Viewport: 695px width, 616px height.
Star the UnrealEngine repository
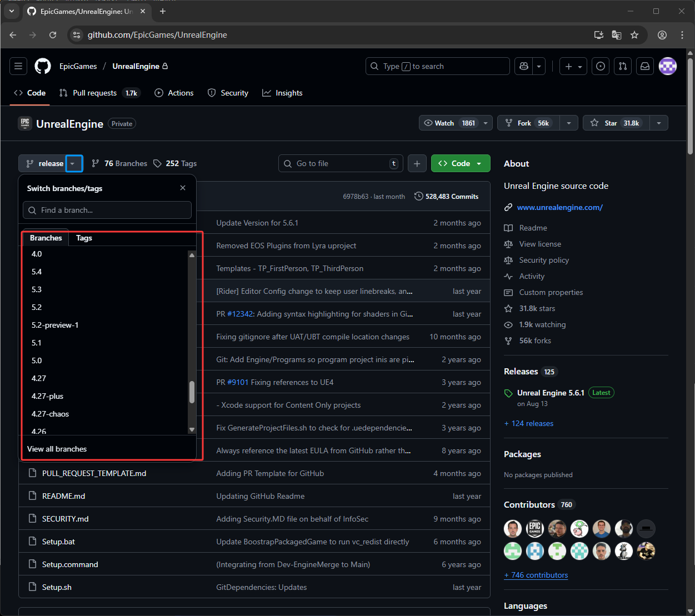[617, 123]
